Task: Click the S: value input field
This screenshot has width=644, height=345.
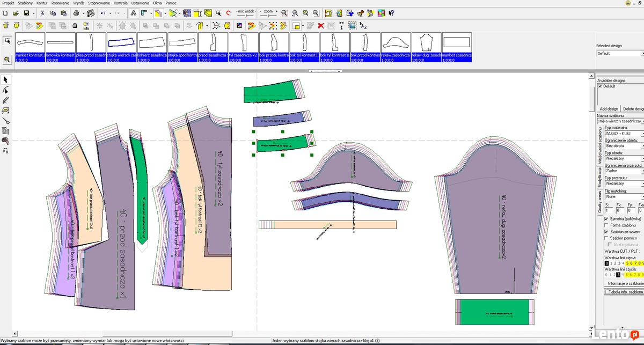Action: point(608,210)
